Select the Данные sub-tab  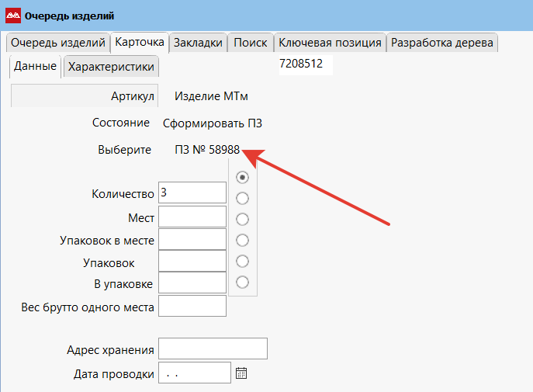click(36, 67)
